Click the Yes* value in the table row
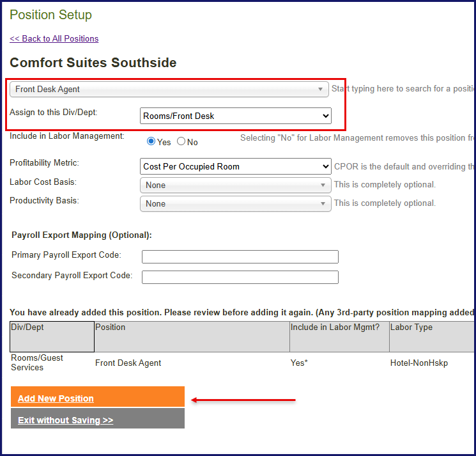476x456 pixels. [x=299, y=363]
